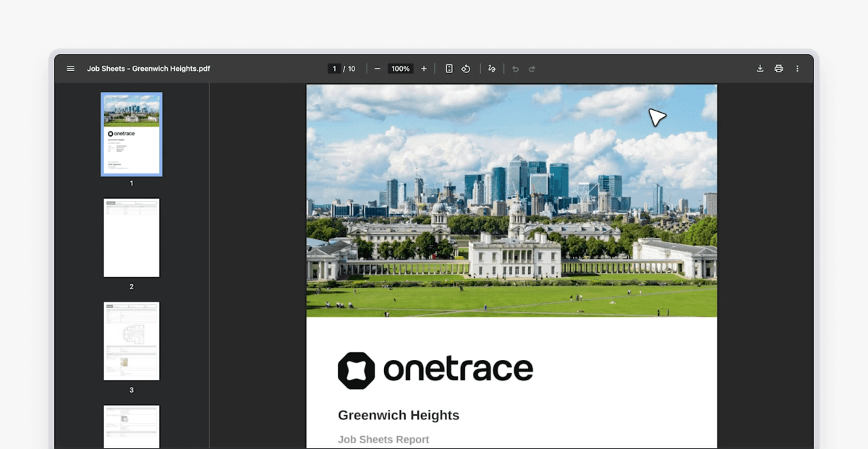868x449 pixels.
Task: Open the sidebar hamburger menu
Action: click(70, 68)
